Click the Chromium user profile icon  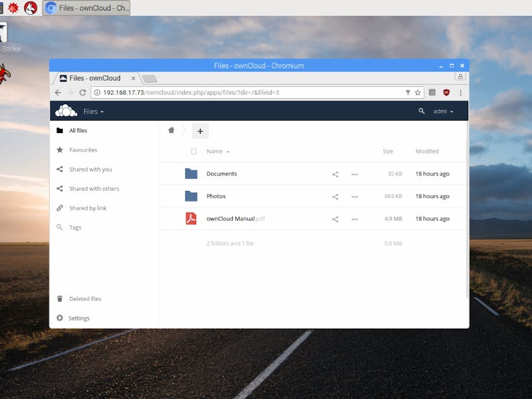point(460,76)
